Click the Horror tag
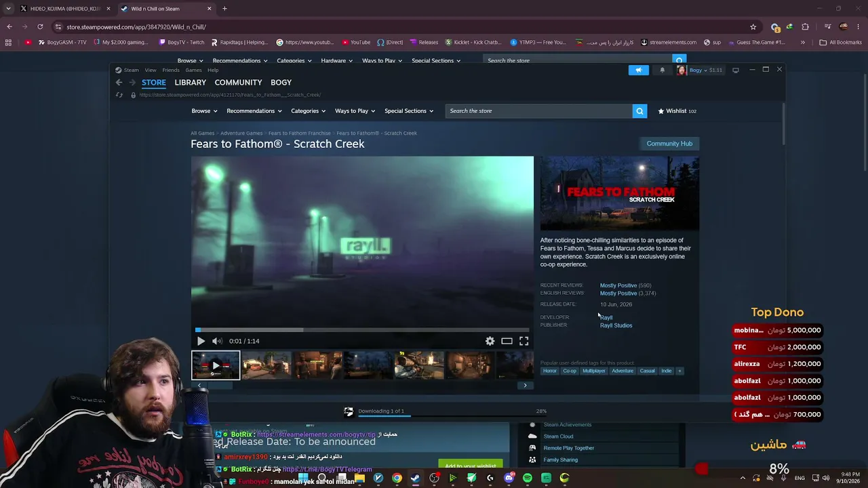This screenshot has width=868, height=488. (x=549, y=371)
